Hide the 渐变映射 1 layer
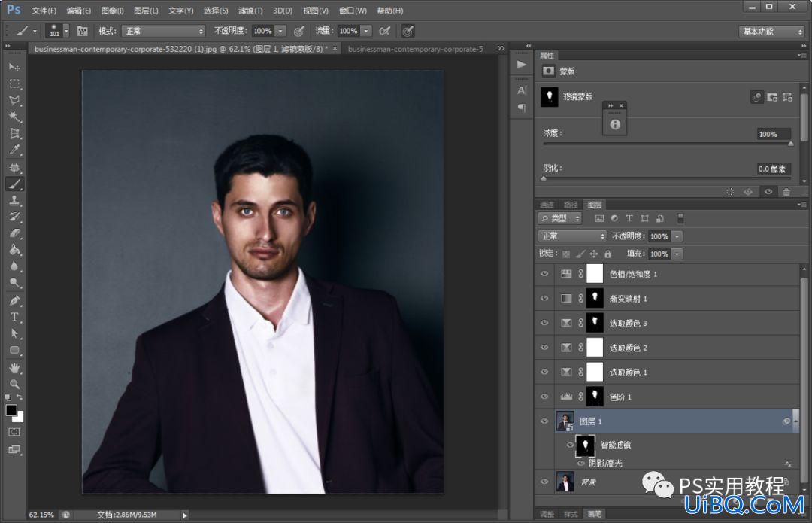The width and height of the screenshot is (812, 523). 544,298
